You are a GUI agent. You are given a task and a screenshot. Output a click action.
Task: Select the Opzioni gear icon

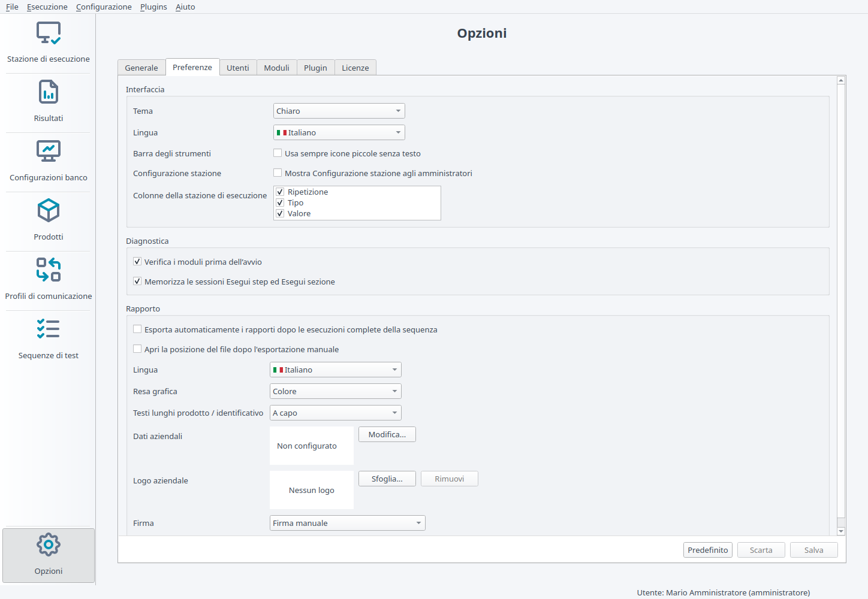coord(49,544)
